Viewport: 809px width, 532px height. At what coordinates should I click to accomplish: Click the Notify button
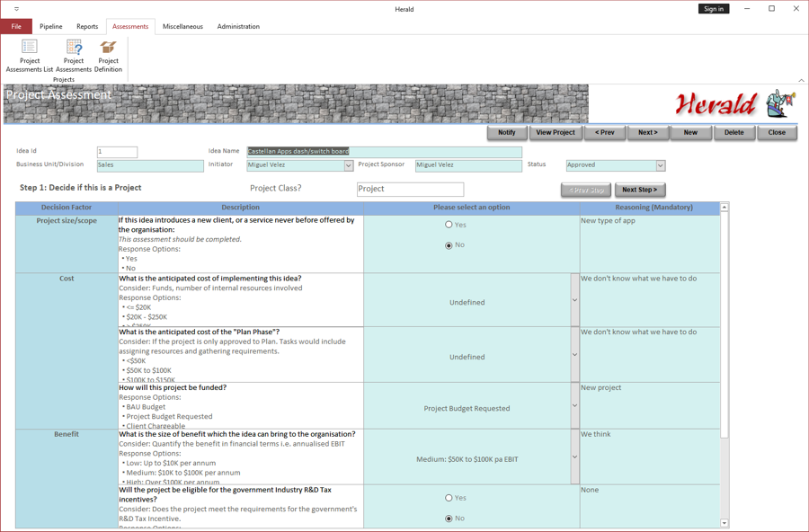507,133
